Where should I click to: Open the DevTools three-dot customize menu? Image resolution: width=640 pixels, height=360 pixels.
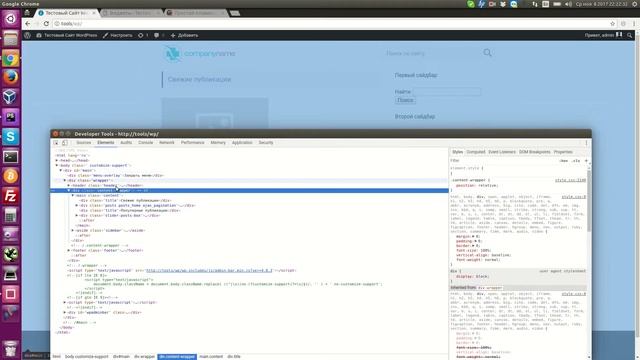click(x=586, y=143)
